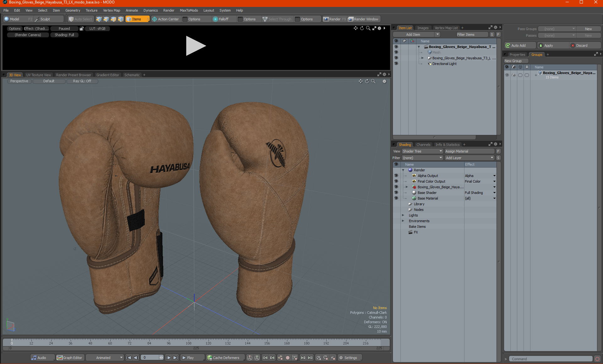
Task: Open Filter (none) dropdown
Action: pos(422,158)
